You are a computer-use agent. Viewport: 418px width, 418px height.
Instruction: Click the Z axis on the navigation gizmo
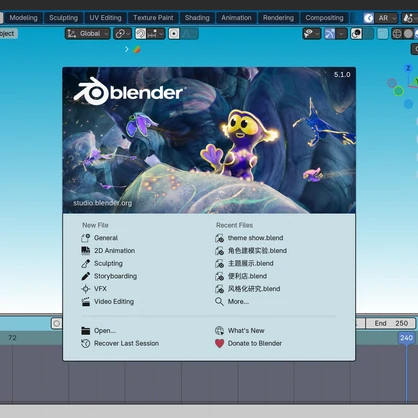408,68
